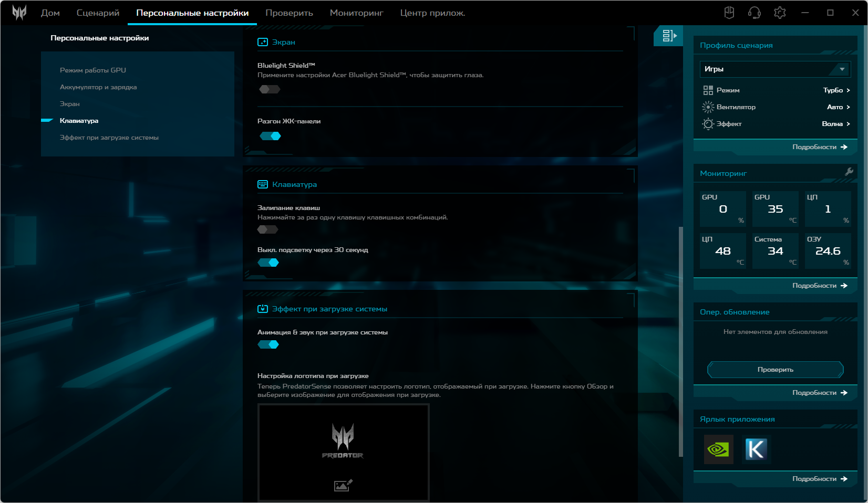Open the settings gear icon
Screen dimensions: 868x503
pos(780,13)
